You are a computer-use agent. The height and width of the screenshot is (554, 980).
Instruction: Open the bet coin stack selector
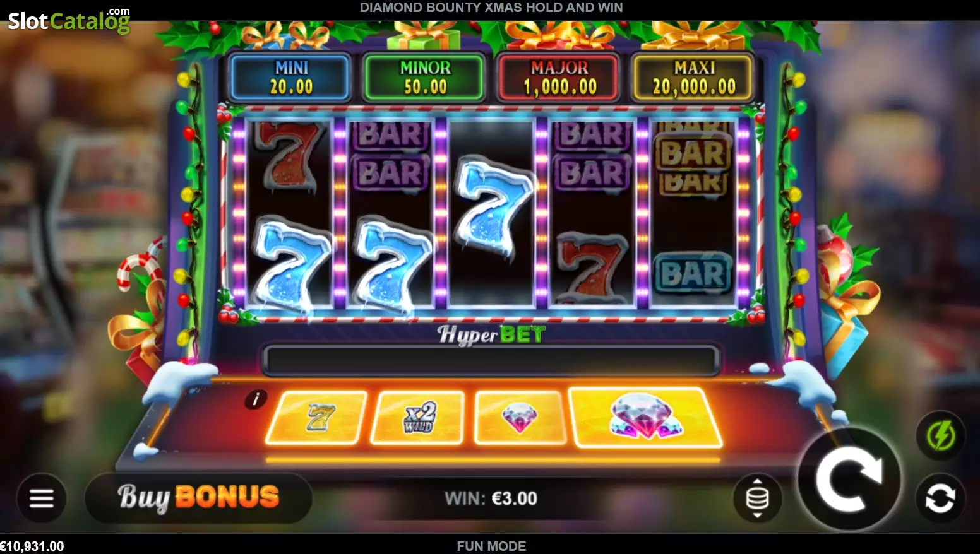click(757, 498)
